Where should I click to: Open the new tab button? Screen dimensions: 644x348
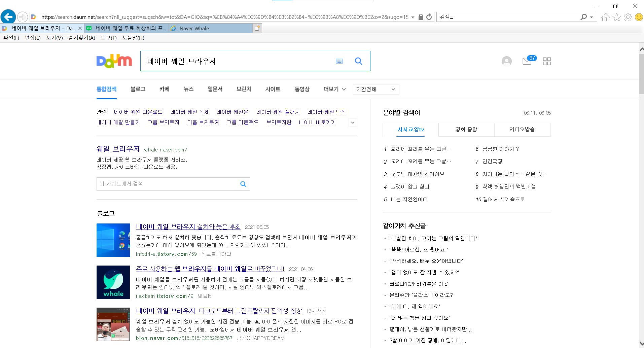[x=257, y=28]
